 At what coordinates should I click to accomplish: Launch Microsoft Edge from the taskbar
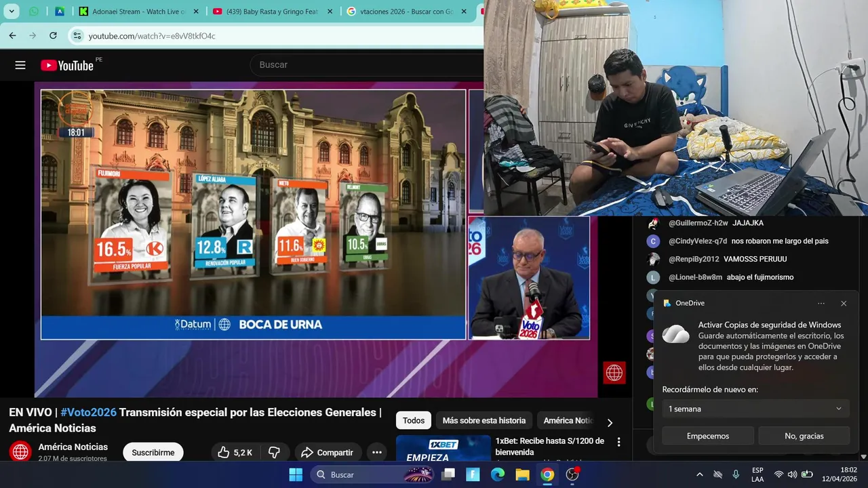coord(498,474)
